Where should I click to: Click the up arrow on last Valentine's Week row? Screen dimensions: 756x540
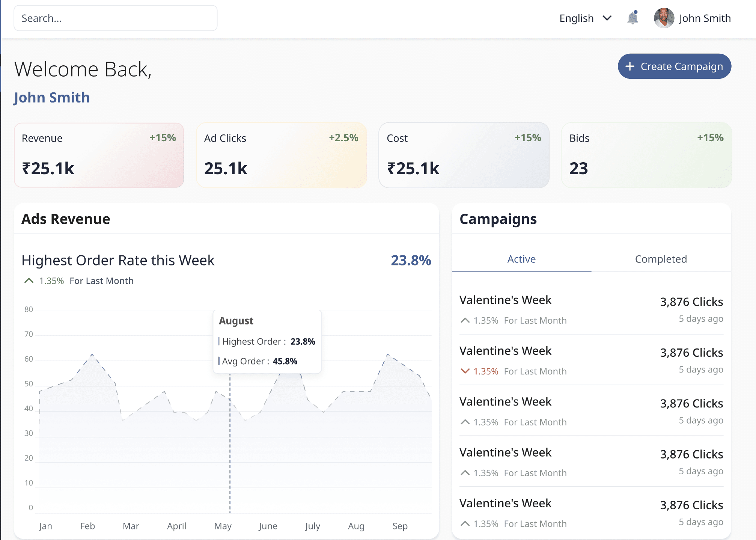point(465,523)
